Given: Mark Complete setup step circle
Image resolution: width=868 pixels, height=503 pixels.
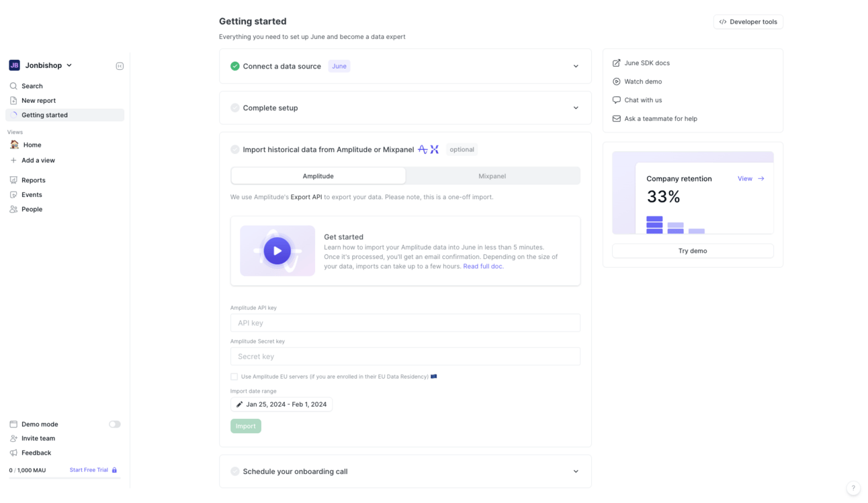Looking at the screenshot, I should pos(235,108).
